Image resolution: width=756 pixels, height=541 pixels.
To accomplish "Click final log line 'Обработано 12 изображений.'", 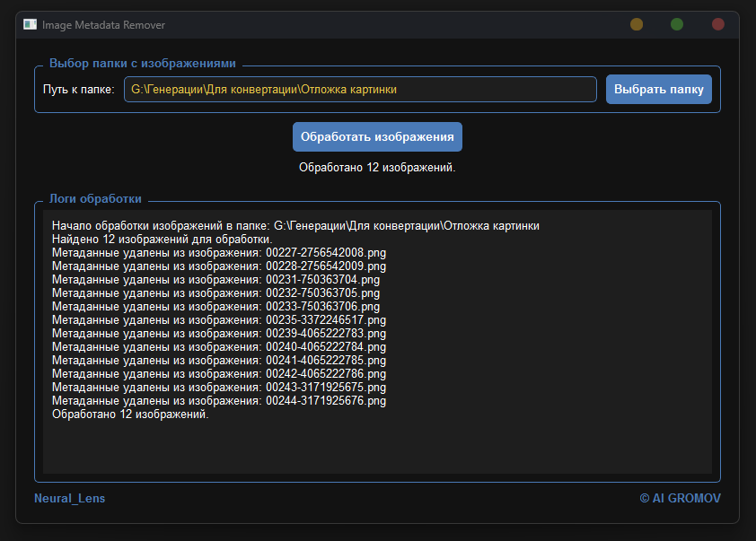I will 130,414.
